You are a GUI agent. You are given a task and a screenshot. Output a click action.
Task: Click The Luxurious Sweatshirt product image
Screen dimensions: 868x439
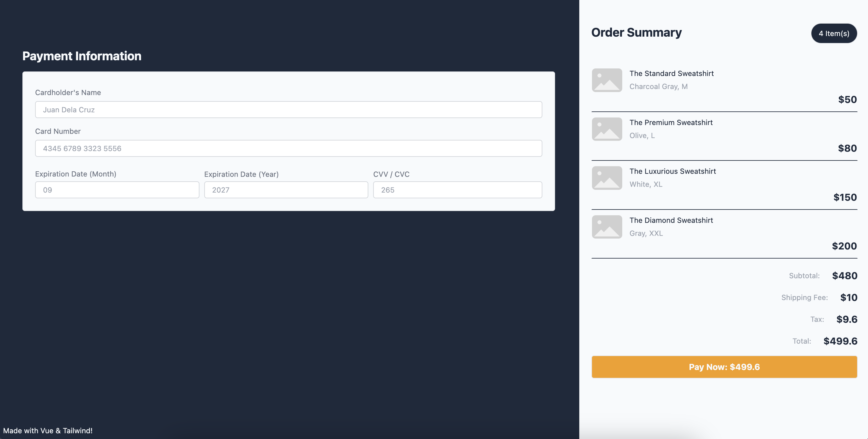tap(606, 178)
